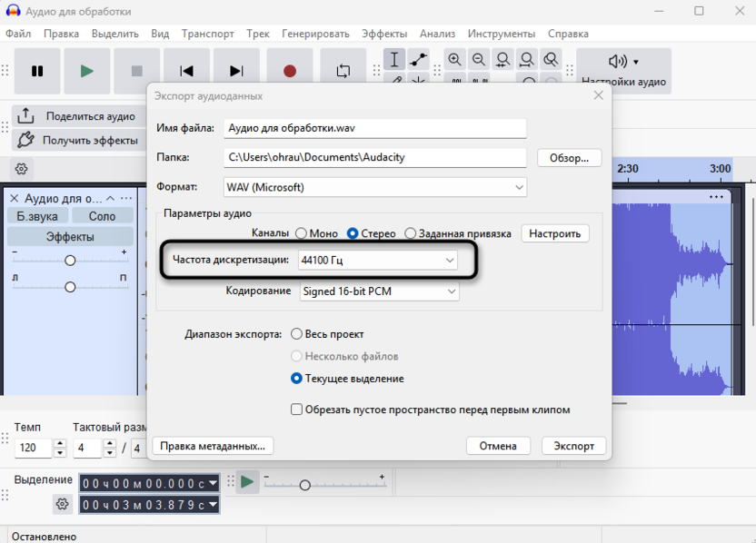This screenshot has height=543, width=756.
Task: Choose the 'Весь проект' export range option
Action: pos(296,334)
